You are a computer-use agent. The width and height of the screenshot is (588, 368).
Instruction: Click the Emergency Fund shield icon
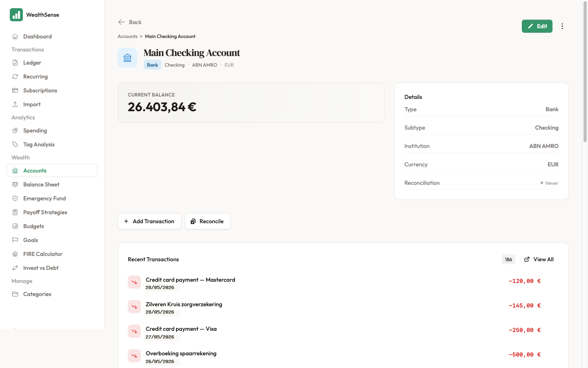tap(15, 198)
